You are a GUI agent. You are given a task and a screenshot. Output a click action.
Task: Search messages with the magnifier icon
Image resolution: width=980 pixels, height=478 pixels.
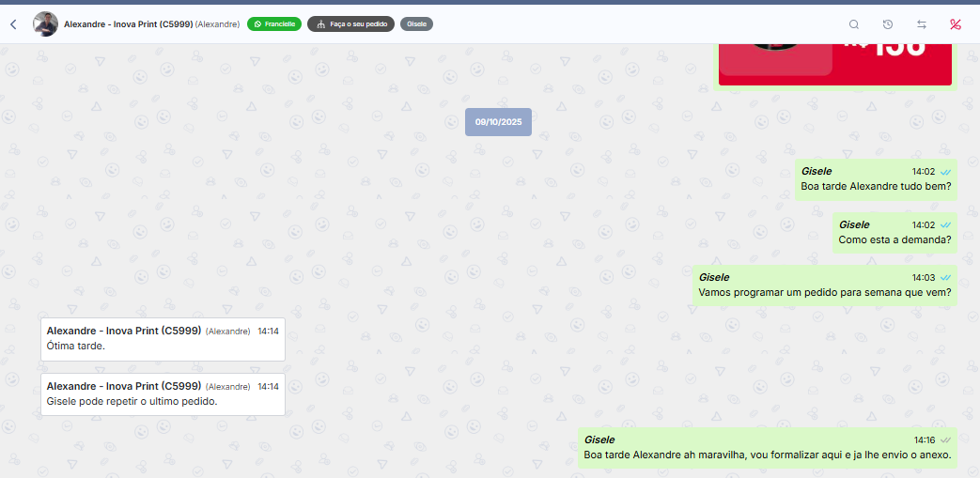854,24
